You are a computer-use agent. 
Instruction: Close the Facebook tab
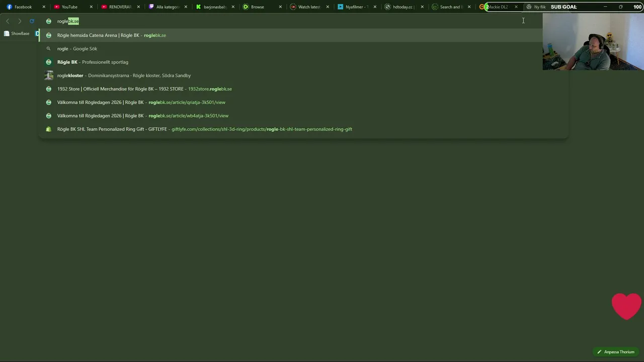click(44, 7)
